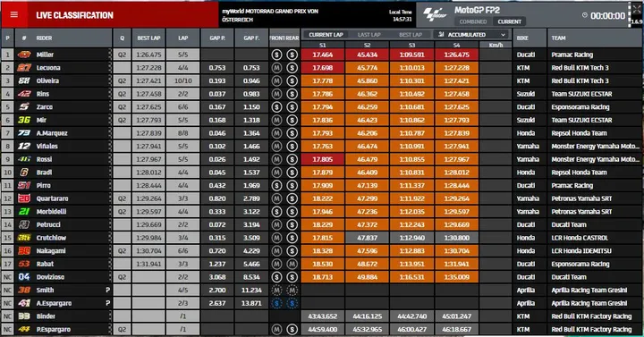This screenshot has width=644, height=337.
Task: Click the session timer clock icon
Action: 584,15
